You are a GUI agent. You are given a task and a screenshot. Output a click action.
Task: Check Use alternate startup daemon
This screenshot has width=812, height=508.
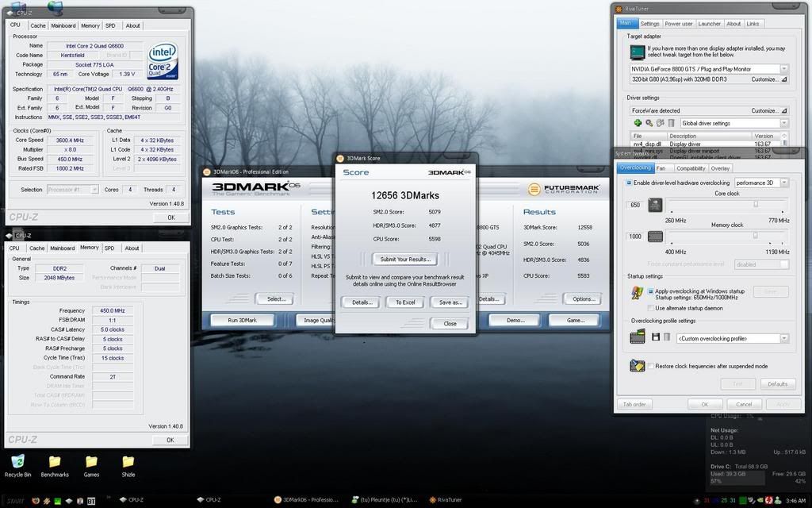point(650,308)
